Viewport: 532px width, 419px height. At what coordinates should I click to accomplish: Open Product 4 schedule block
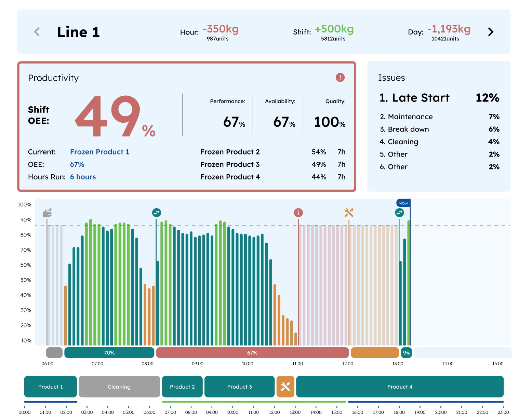tap(400, 387)
